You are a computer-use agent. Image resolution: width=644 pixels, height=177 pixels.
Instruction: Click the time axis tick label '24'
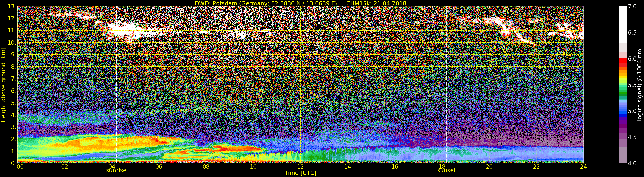pyautogui.click(x=583, y=167)
